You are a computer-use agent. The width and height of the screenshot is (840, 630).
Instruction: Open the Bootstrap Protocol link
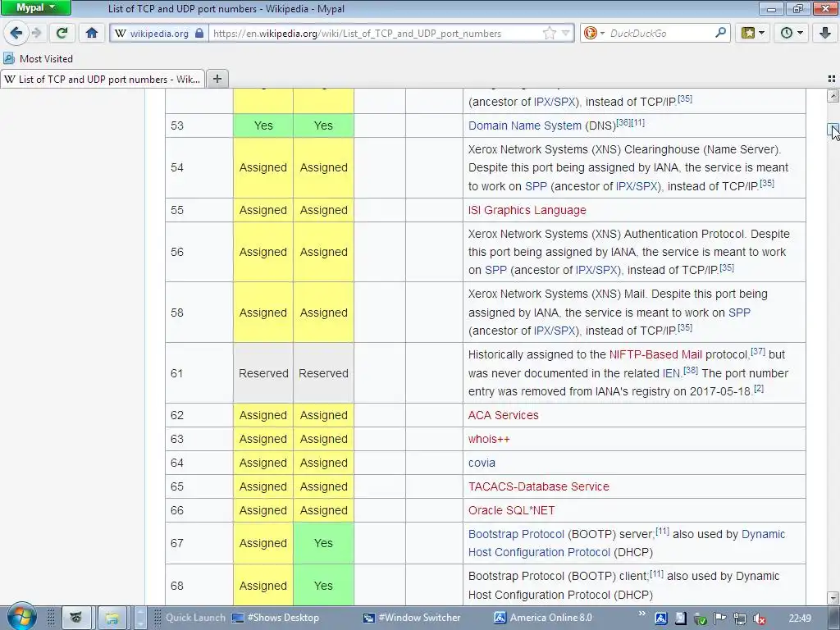516,535
